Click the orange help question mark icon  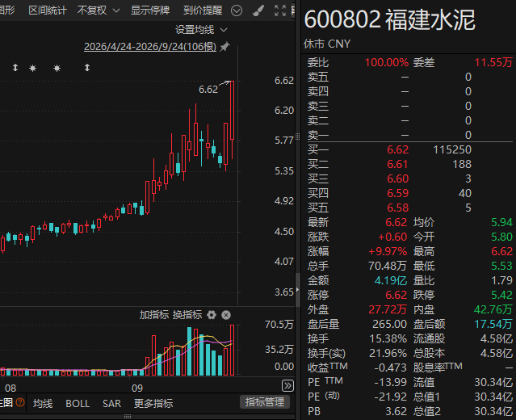coord(20,402)
